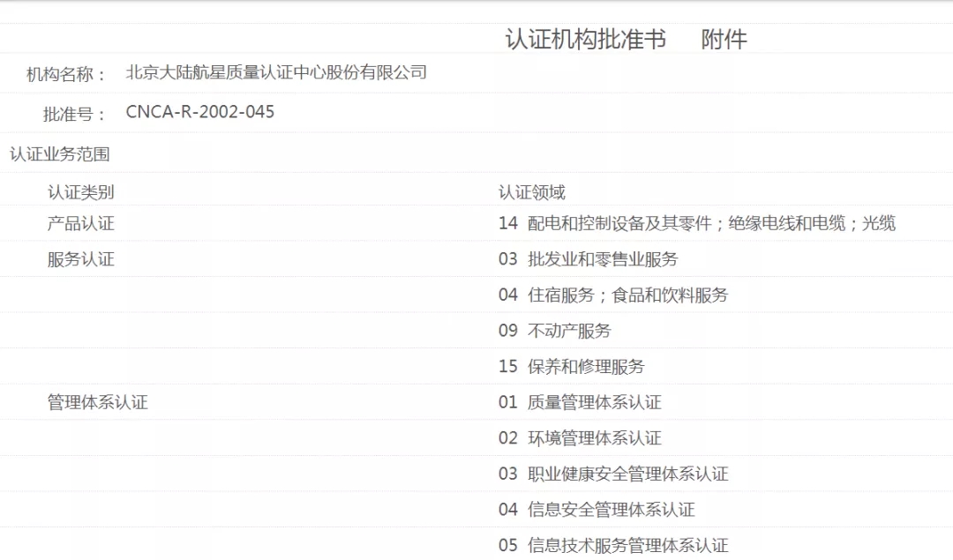This screenshot has height=560, width=953.
Task: Select organization name 北京大陆航星质量认证中心股份有限公司
Action: [x=276, y=72]
